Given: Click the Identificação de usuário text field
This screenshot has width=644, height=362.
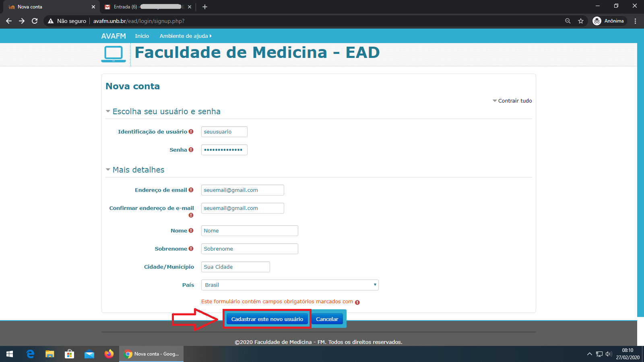Looking at the screenshot, I should click(x=224, y=132).
